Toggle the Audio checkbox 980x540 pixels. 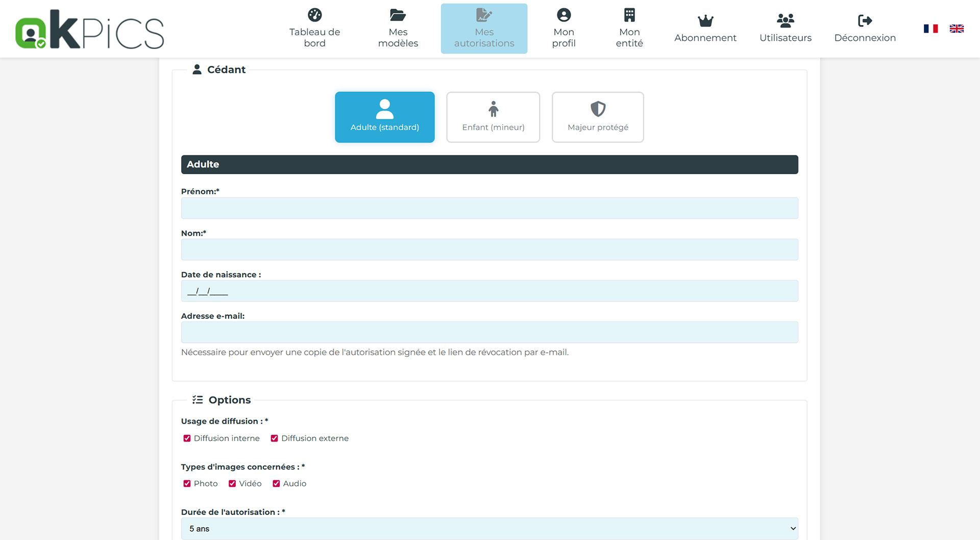tap(276, 483)
